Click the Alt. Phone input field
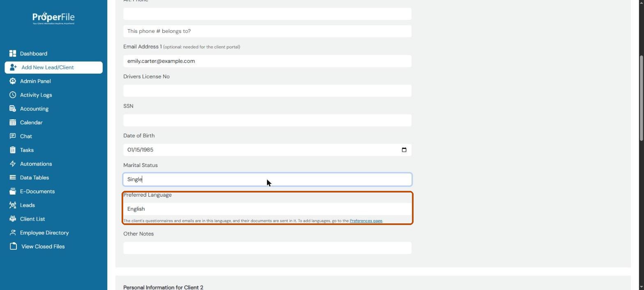The image size is (644, 290). click(x=267, y=14)
